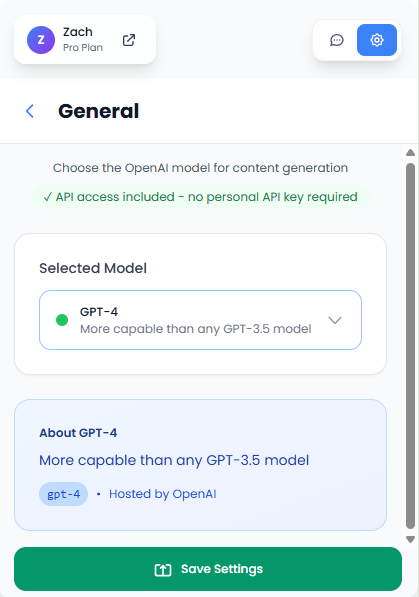Click the Pro Plan label under Zach
Image resolution: width=419 pixels, height=597 pixels.
tap(83, 48)
